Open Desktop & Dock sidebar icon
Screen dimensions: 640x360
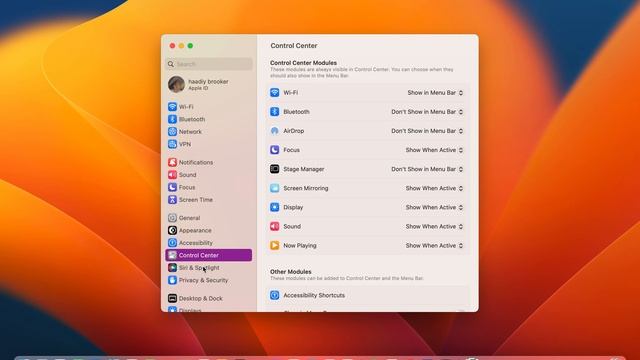click(172, 298)
